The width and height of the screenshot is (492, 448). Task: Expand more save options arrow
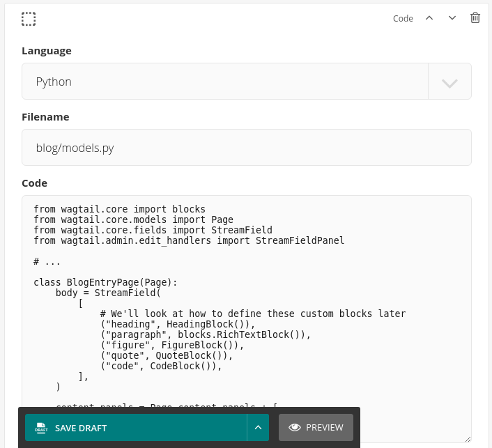[259, 428]
